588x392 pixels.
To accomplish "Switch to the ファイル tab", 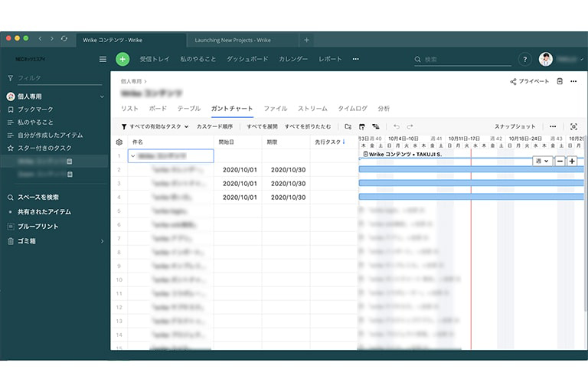I will (276, 109).
